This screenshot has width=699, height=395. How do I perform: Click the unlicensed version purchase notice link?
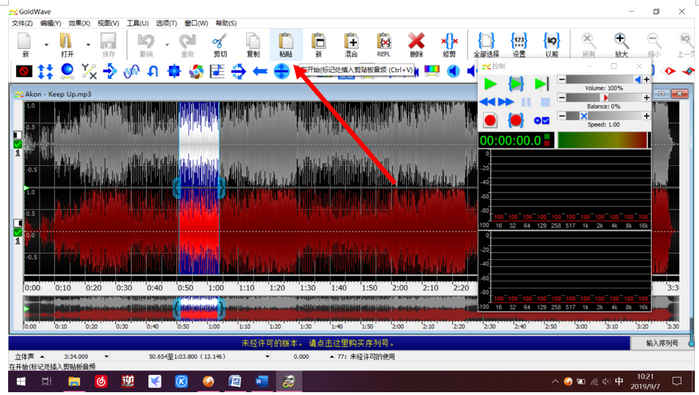(318, 343)
